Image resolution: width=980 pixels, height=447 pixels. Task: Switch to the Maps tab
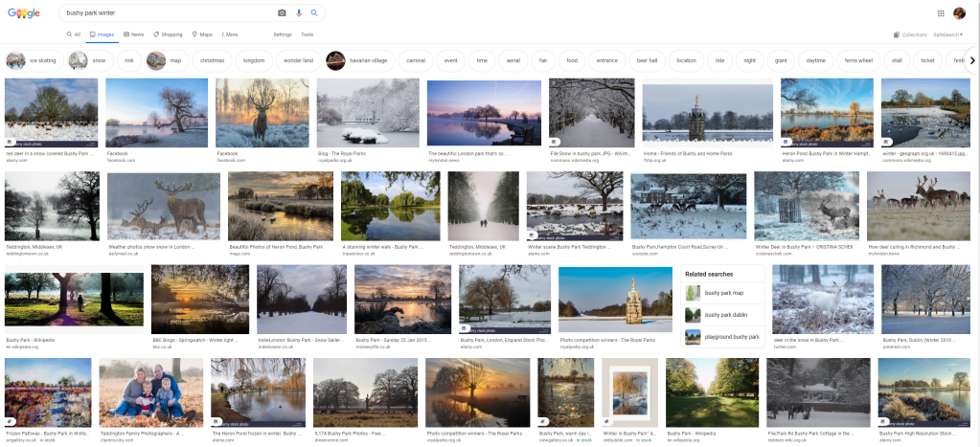(202, 34)
